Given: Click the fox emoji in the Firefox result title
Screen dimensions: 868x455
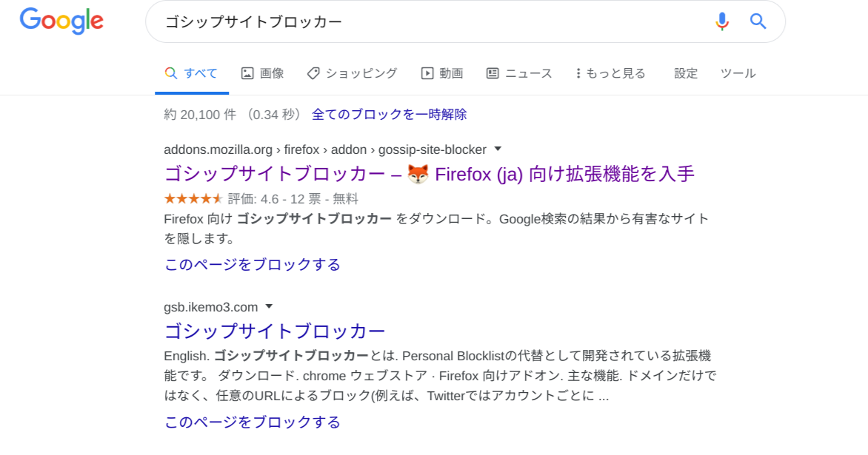Looking at the screenshot, I should click(418, 174).
